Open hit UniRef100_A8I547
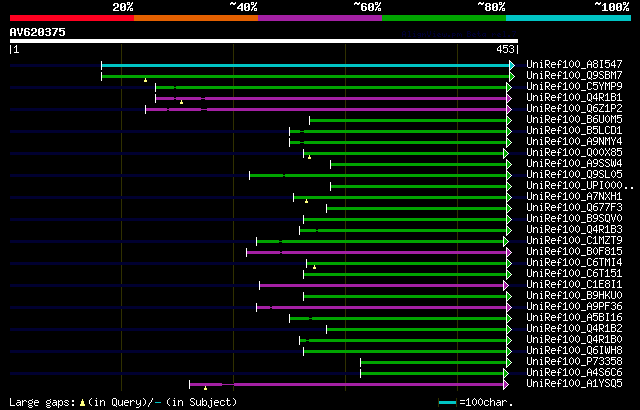 pyautogui.click(x=574, y=64)
